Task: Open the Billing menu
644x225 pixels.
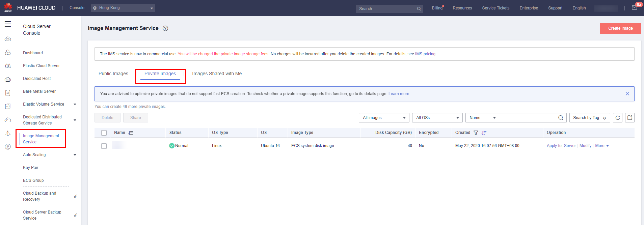Action: coord(437,8)
